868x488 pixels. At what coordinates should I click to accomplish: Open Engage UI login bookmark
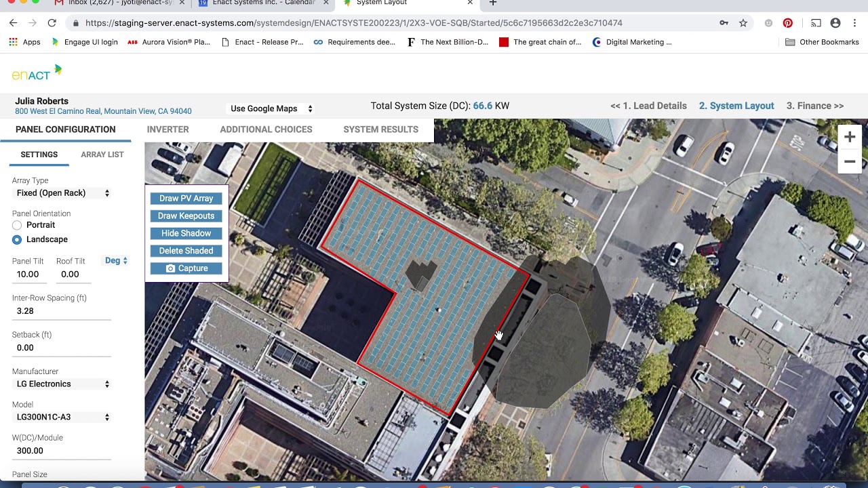[x=85, y=42]
